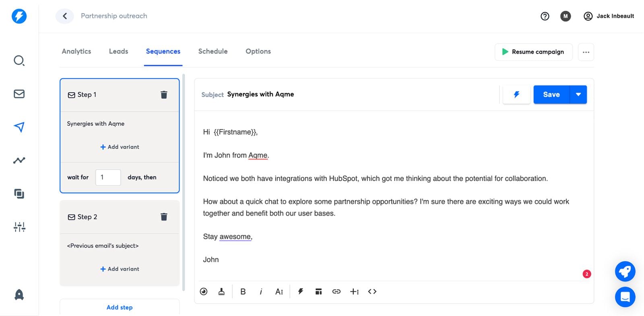This screenshot has width=644, height=316.
Task: Add a variant to Step 1
Action: pos(120,147)
